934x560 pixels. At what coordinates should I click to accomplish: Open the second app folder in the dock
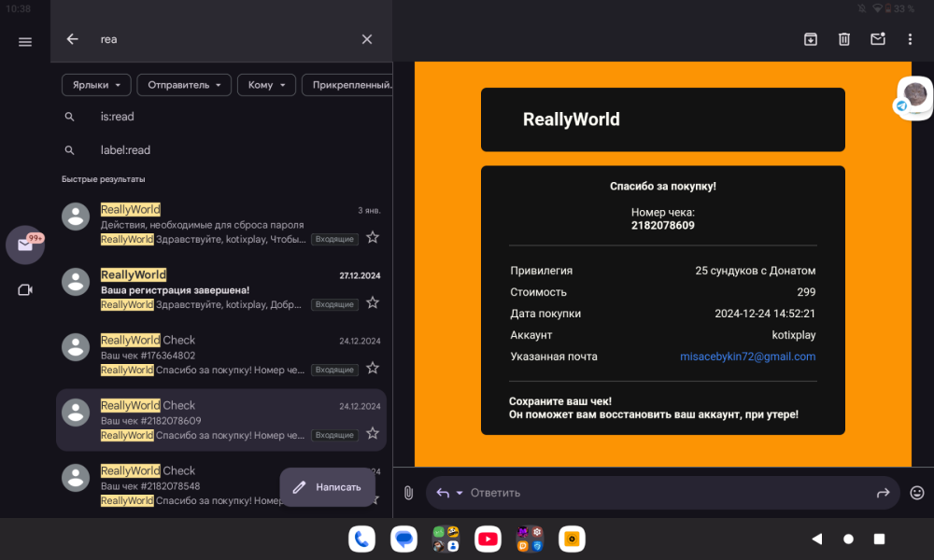(x=530, y=539)
